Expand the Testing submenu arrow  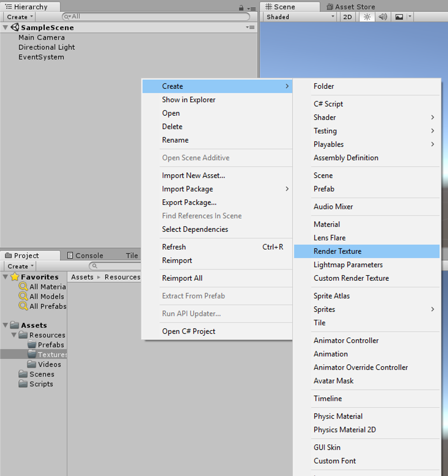click(x=433, y=131)
